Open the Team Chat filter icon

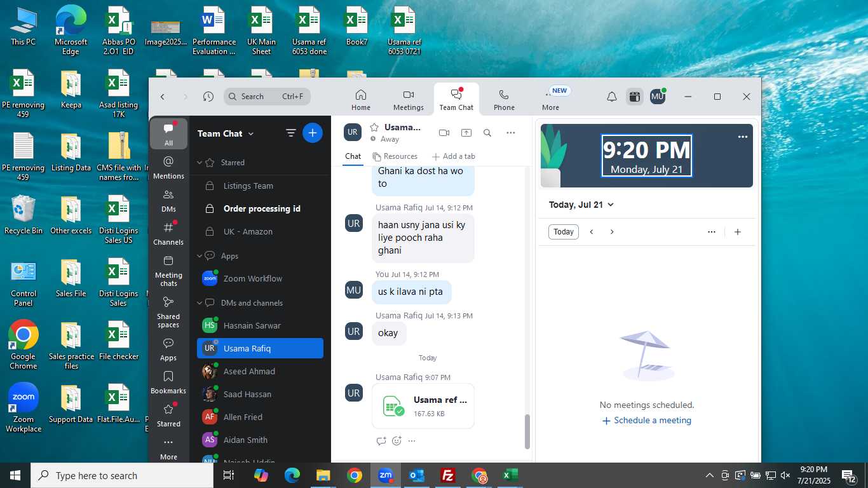pos(291,133)
